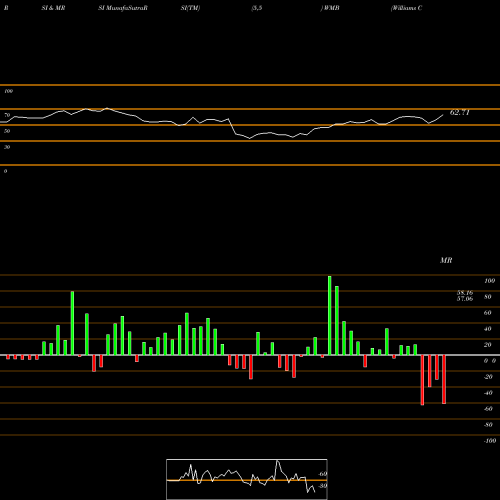Click the 58.16 value label
This screenshot has height=500, width=500.
465,293
